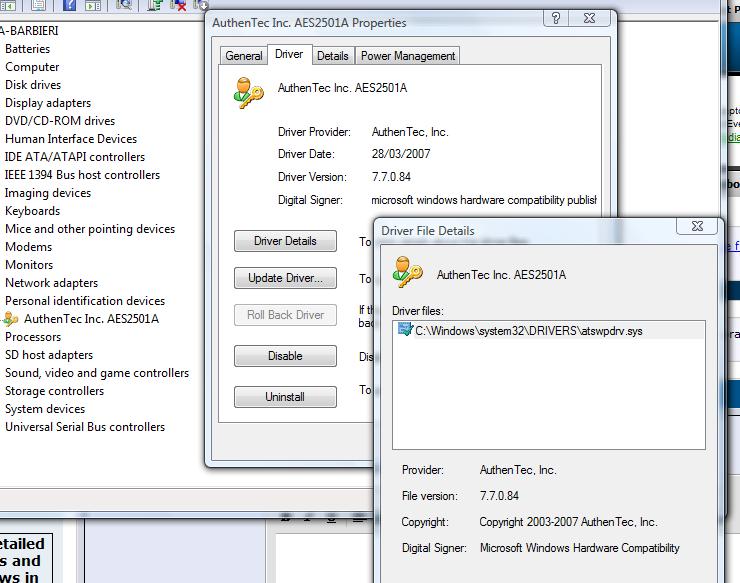Switch to the General tab
The image size is (740, 583).
[x=244, y=56]
